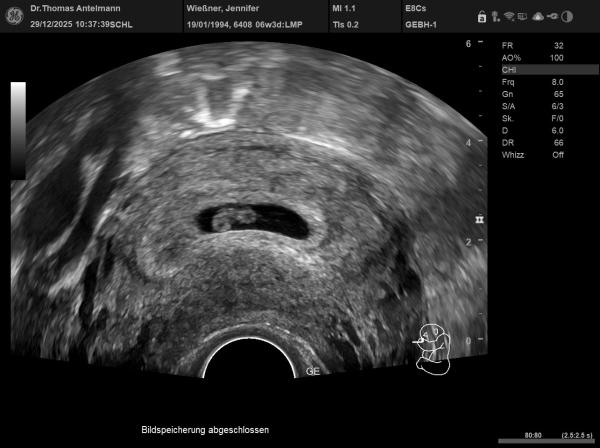Click the storage drive status icon
Viewport: 600px width, 448px height.
tap(523, 16)
